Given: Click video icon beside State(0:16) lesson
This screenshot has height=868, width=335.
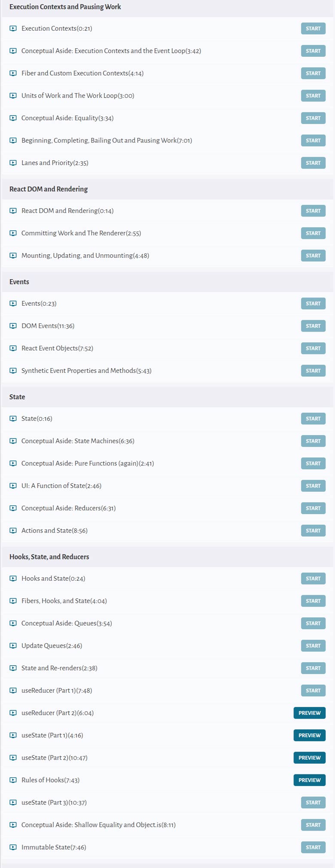Looking at the screenshot, I should click(x=13, y=419).
